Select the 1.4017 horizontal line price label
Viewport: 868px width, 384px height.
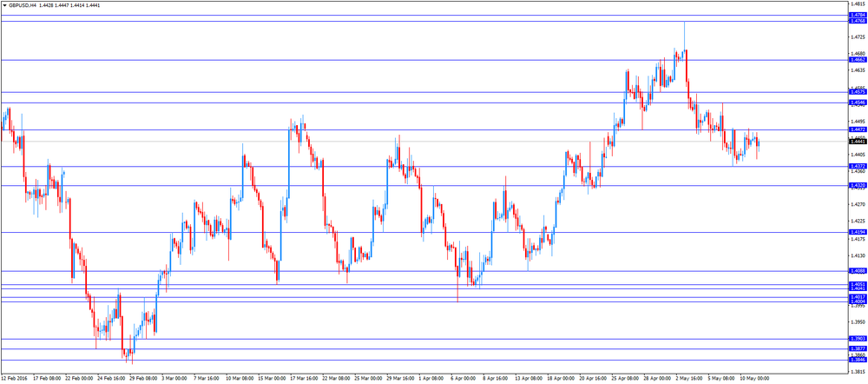[x=857, y=297]
